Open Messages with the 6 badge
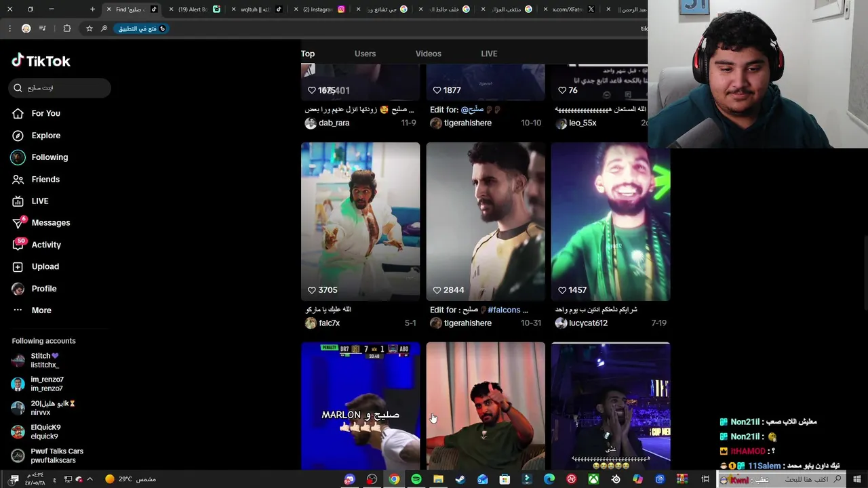Screen dimensions: 868x488 pos(41,223)
